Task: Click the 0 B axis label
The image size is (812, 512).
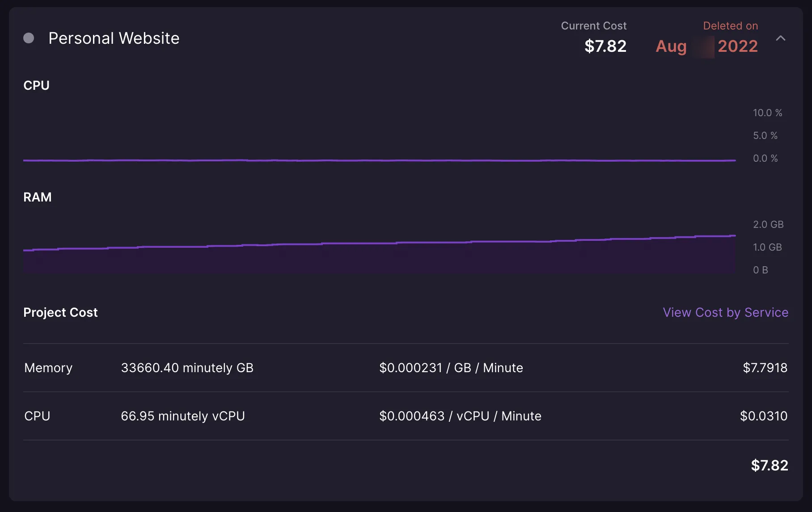Action: point(760,270)
